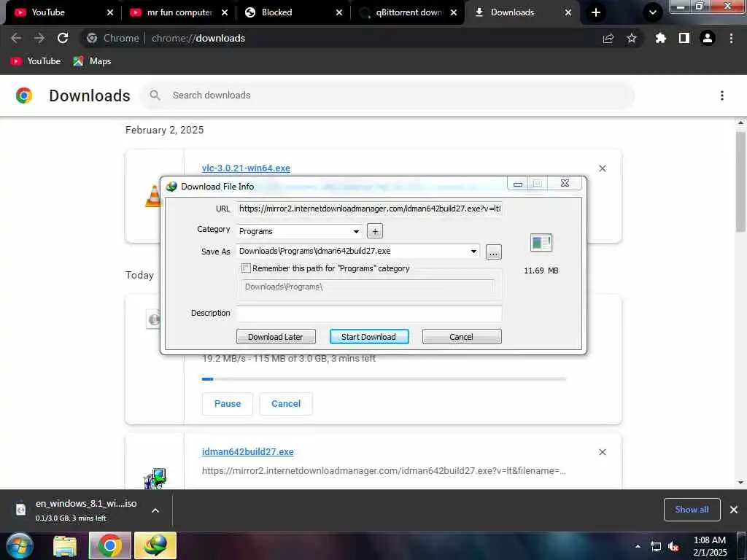Click the share page icon
747x560 pixels.
click(x=608, y=38)
